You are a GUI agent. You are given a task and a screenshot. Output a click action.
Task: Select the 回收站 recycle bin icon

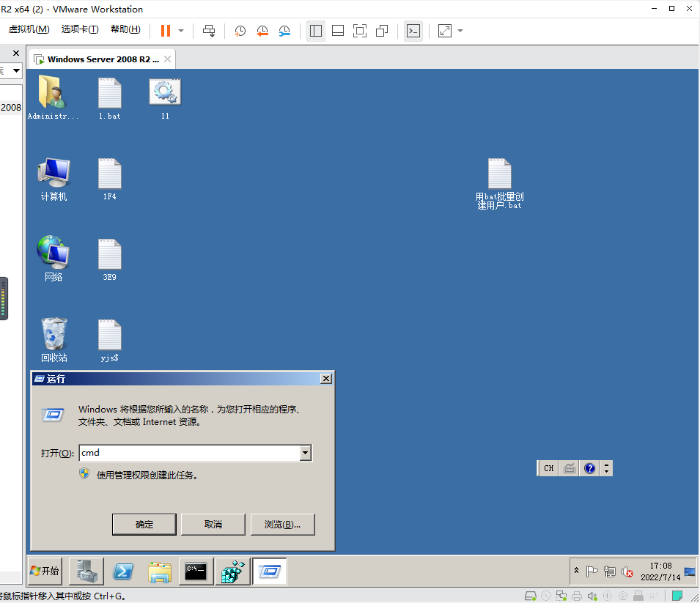click(54, 340)
